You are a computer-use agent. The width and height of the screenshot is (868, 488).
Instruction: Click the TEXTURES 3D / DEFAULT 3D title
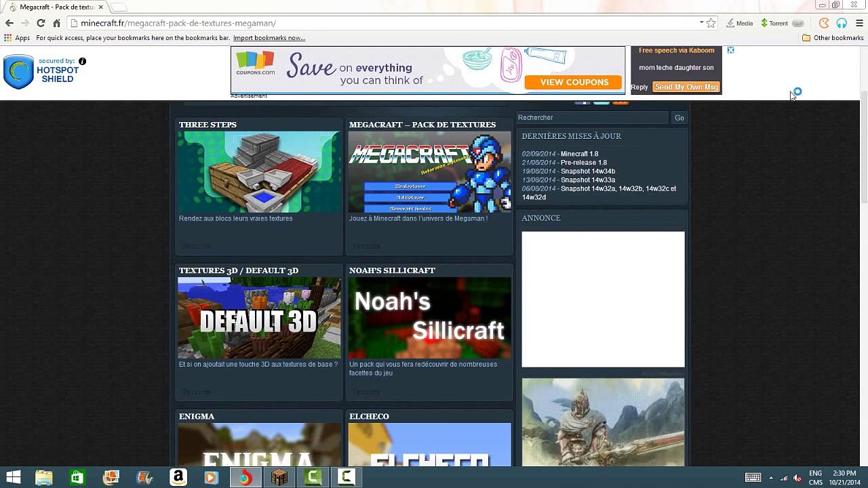point(239,270)
